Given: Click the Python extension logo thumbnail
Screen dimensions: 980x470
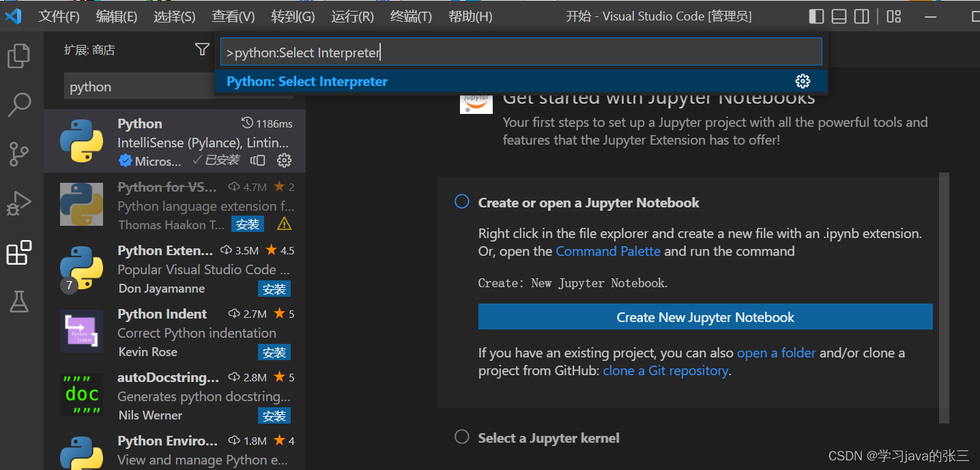Looking at the screenshot, I should (x=81, y=141).
